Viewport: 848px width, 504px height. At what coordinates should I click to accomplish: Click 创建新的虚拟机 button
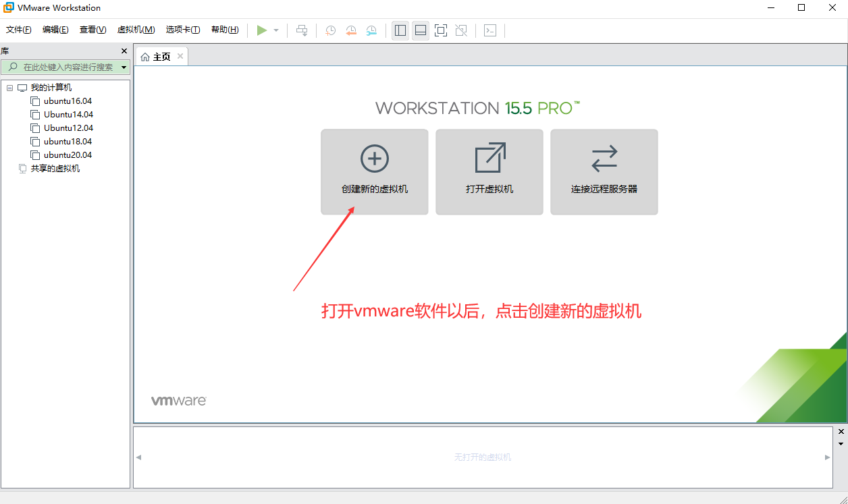(x=375, y=172)
